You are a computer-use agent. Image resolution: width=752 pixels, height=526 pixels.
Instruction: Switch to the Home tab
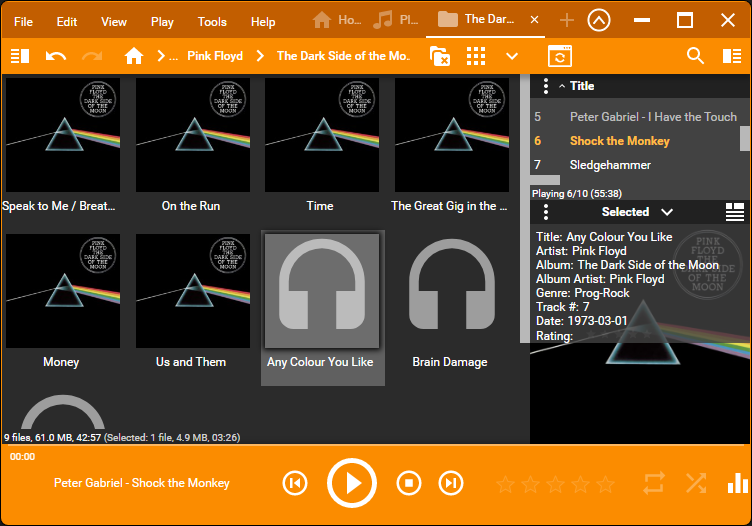click(x=336, y=20)
